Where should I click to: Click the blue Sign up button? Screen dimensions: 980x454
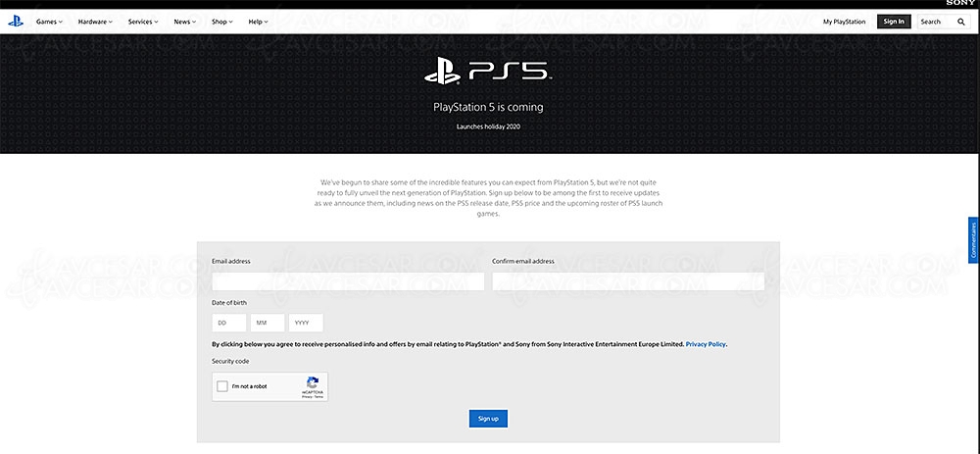click(x=488, y=419)
